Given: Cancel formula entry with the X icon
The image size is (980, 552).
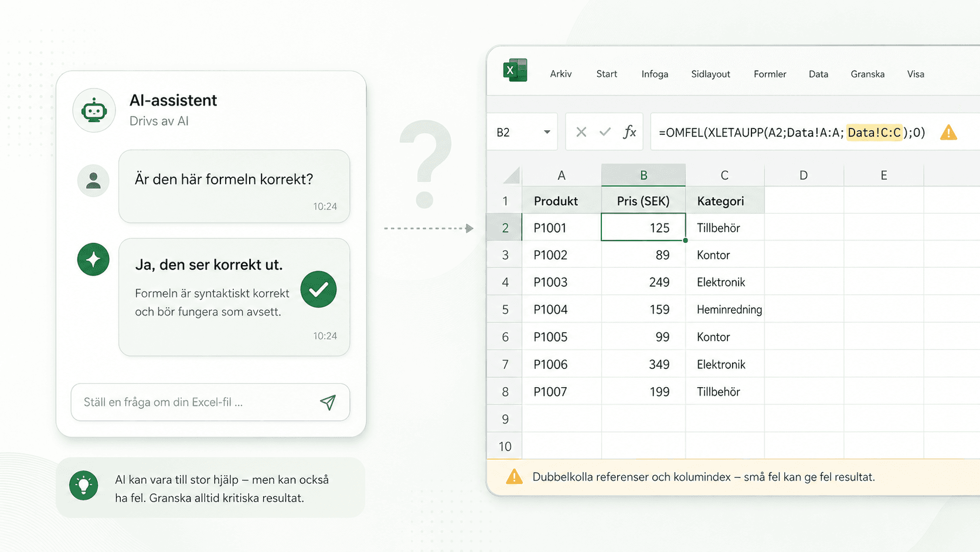Looking at the screenshot, I should (x=581, y=132).
